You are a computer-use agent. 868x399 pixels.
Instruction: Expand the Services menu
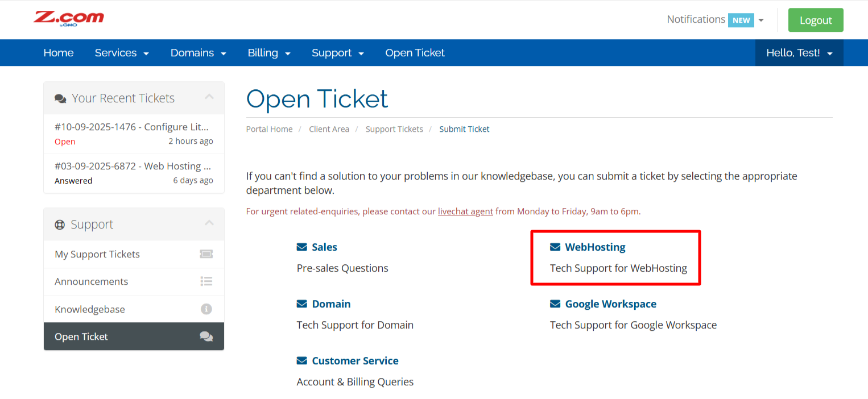pyautogui.click(x=122, y=53)
